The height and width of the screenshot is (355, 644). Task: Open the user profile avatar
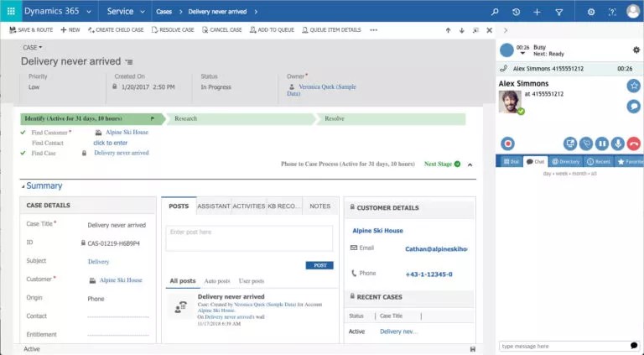pos(633,11)
